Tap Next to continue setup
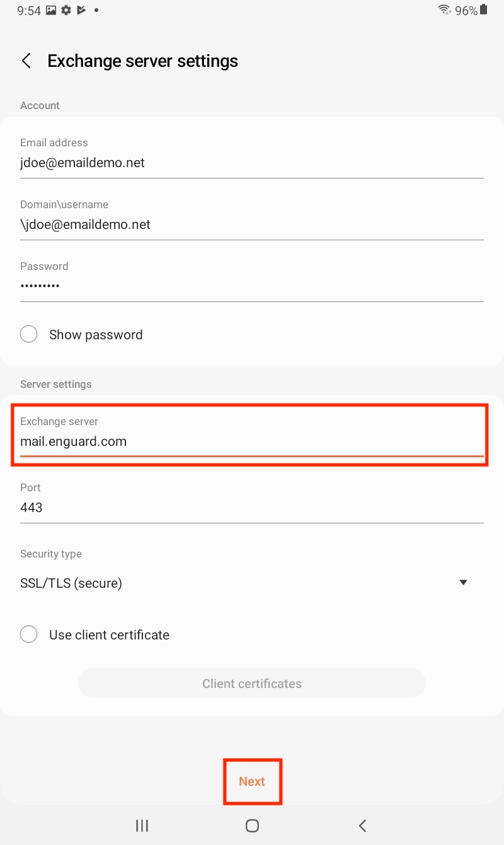Image resolution: width=504 pixels, height=845 pixels. [252, 781]
